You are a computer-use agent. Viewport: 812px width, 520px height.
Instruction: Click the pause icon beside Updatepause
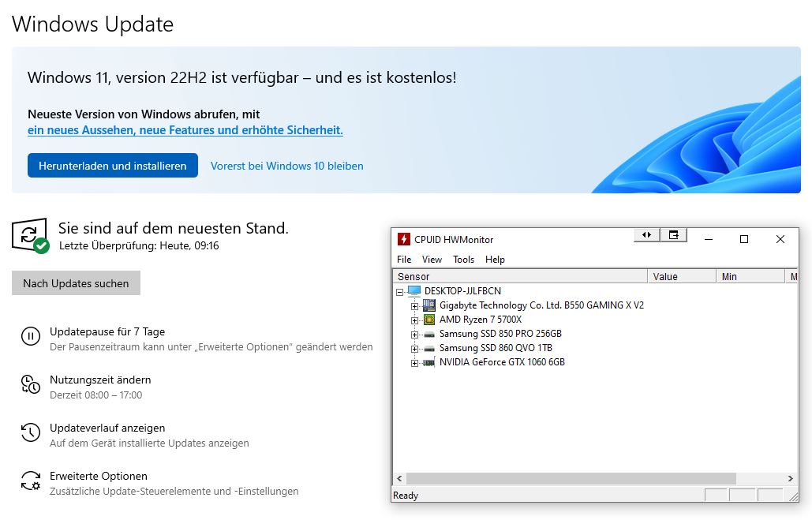(x=31, y=336)
